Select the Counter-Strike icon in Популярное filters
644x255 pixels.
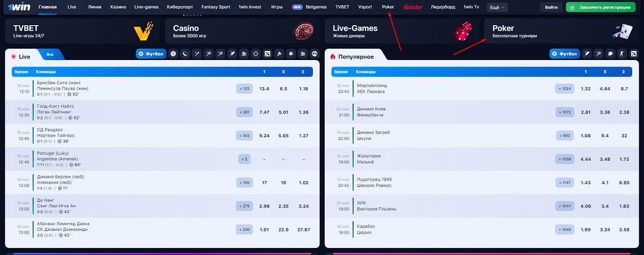pos(622,54)
